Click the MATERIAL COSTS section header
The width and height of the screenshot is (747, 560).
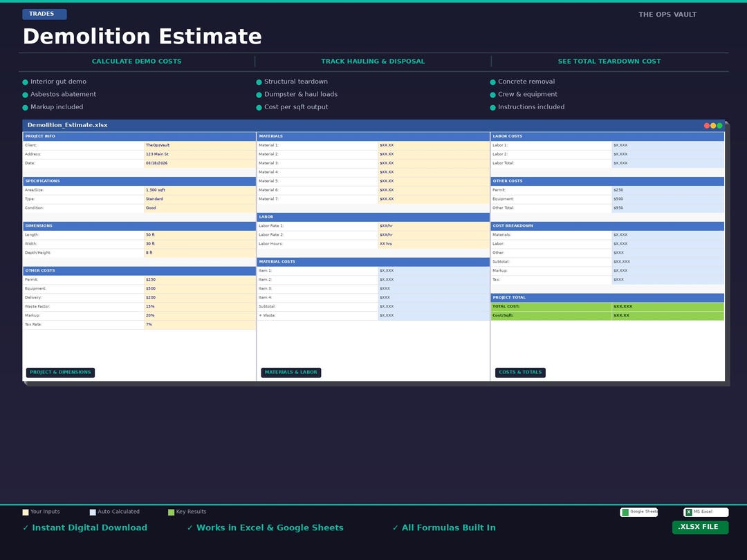373,262
